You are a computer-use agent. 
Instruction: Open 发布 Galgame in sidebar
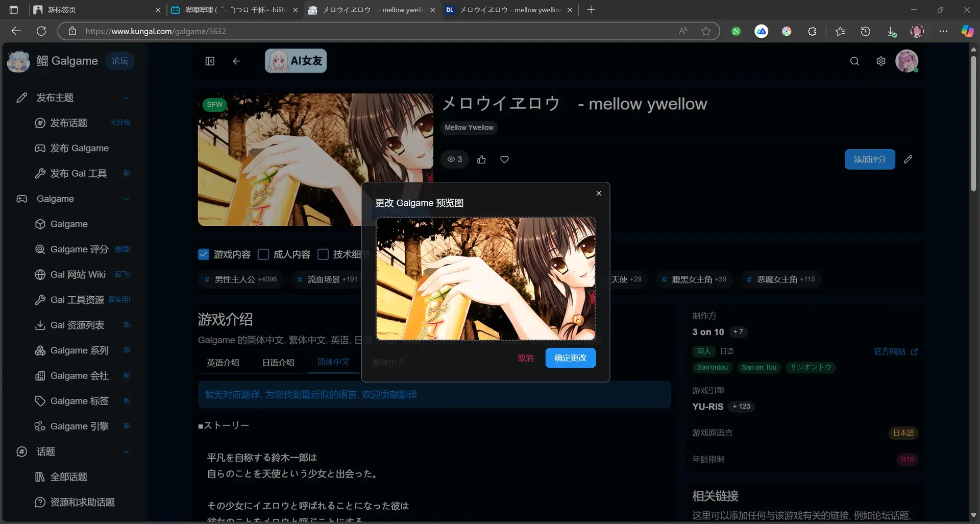click(x=82, y=148)
